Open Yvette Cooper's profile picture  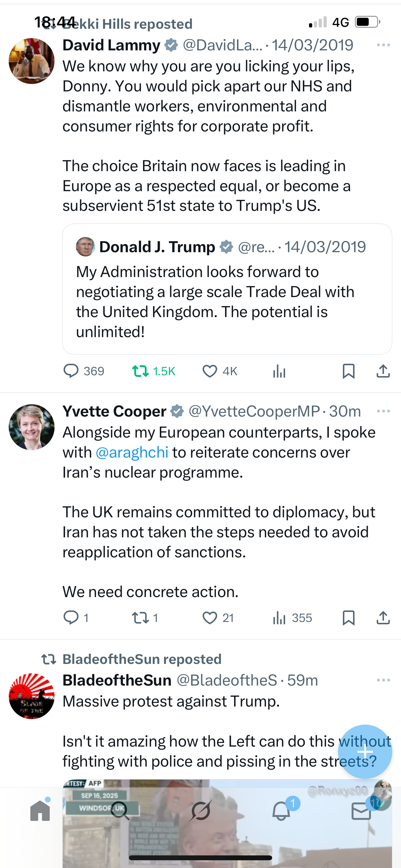pos(32,427)
